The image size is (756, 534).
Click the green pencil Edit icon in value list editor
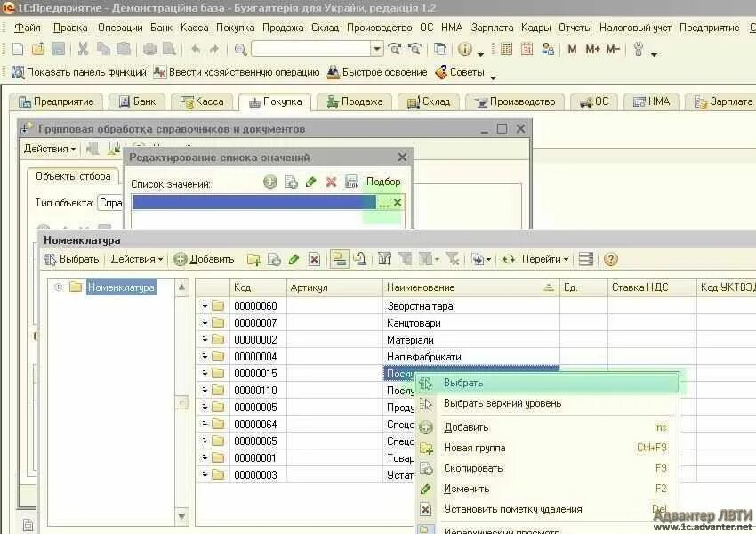[311, 182]
